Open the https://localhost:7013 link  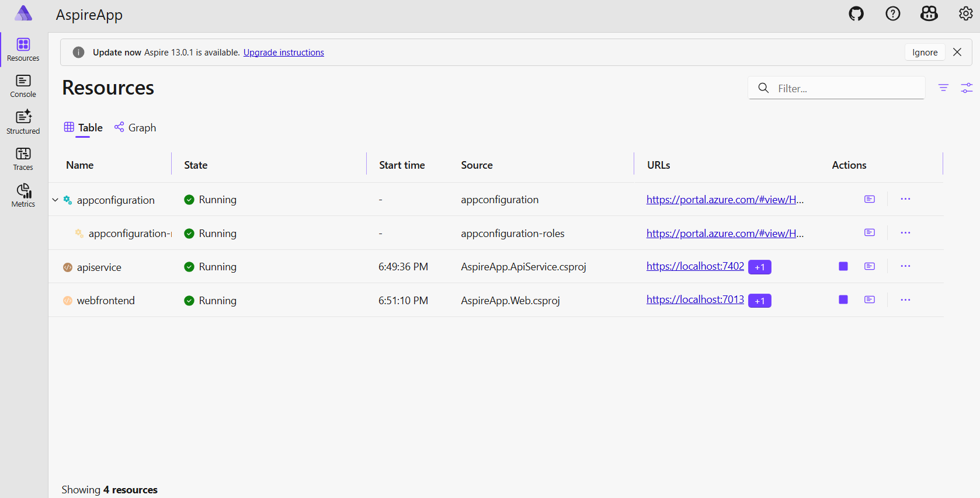[x=695, y=300]
